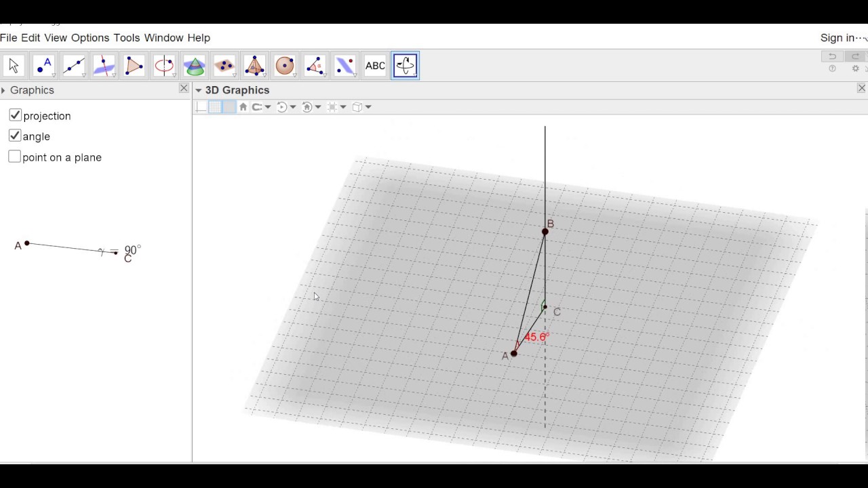Select the Plane through three points tool
Image resolution: width=868 pixels, height=488 pixels.
pyautogui.click(x=224, y=66)
